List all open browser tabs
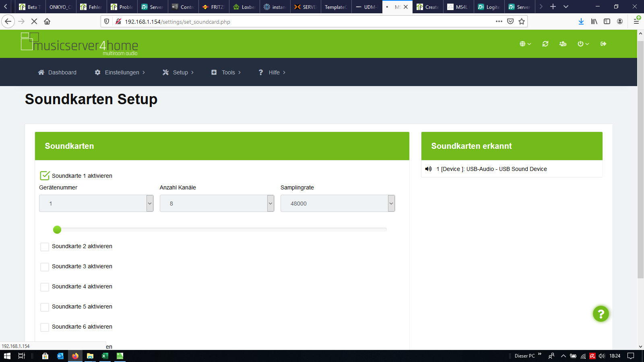Viewport: 644px width, 362px height. point(566,6)
